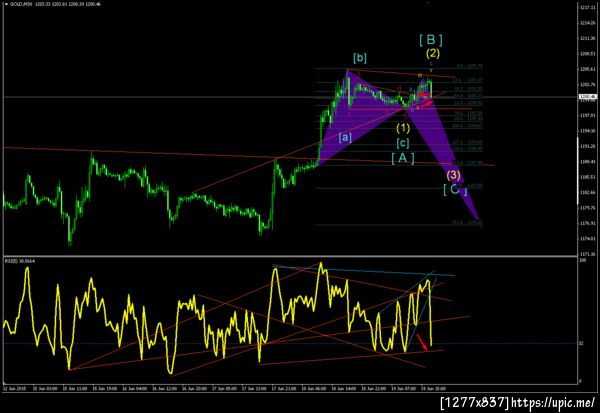Click the 19 Jun 15:00 time label
The width and height of the screenshot is (600, 413).
point(433,389)
